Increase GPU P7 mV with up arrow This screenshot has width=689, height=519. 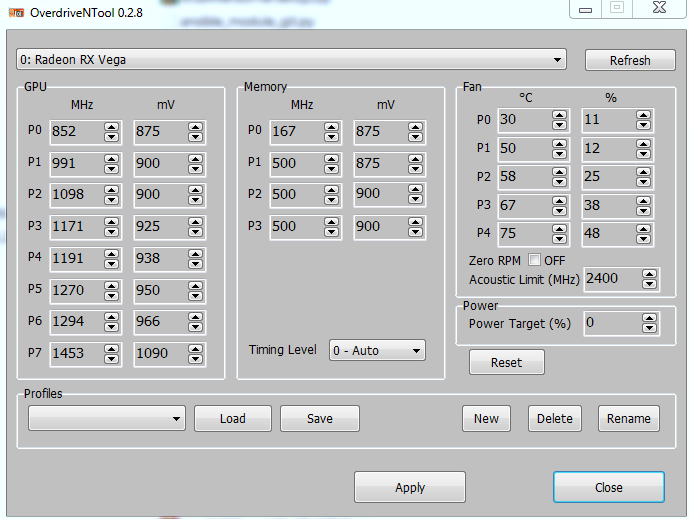click(x=195, y=349)
